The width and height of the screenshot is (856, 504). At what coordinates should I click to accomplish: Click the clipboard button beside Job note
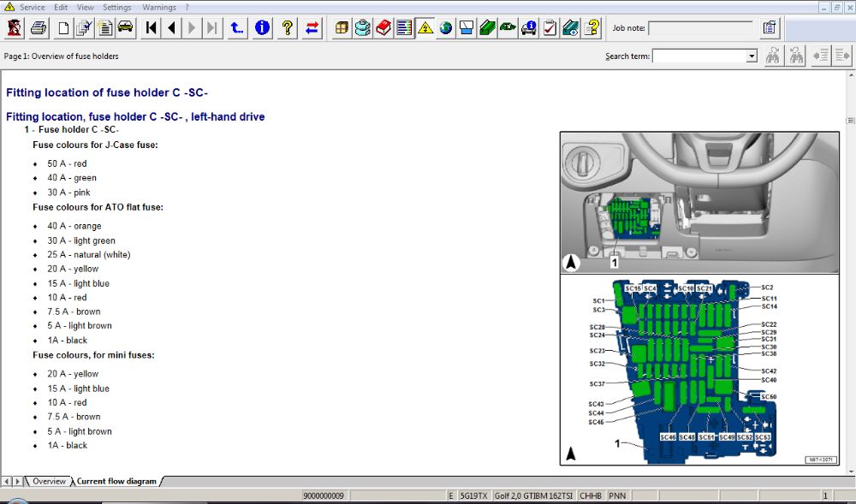770,28
